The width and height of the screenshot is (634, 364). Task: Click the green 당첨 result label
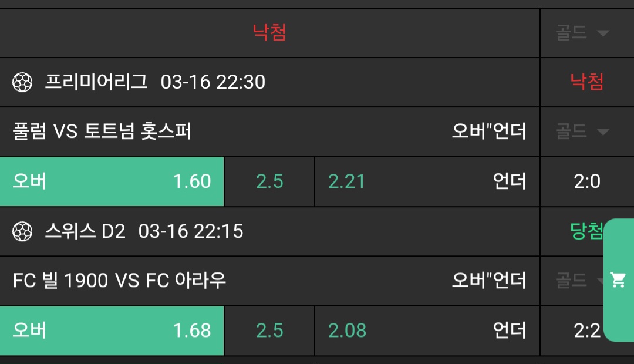tap(586, 231)
